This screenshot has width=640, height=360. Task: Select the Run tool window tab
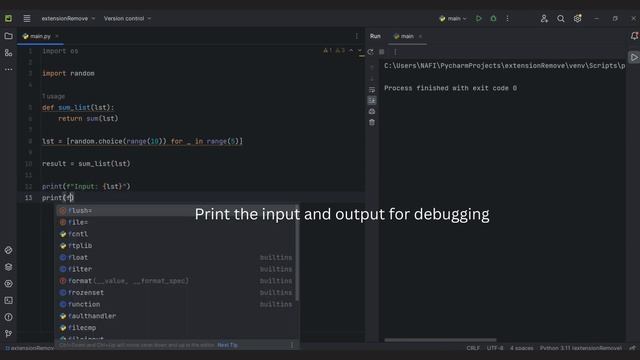point(375,36)
